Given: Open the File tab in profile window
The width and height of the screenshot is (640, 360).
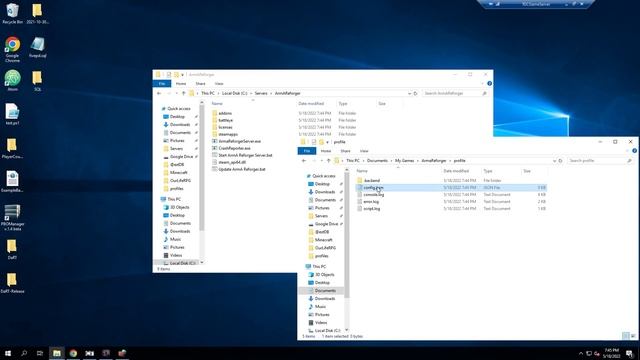Looking at the screenshot, I should pos(307,151).
